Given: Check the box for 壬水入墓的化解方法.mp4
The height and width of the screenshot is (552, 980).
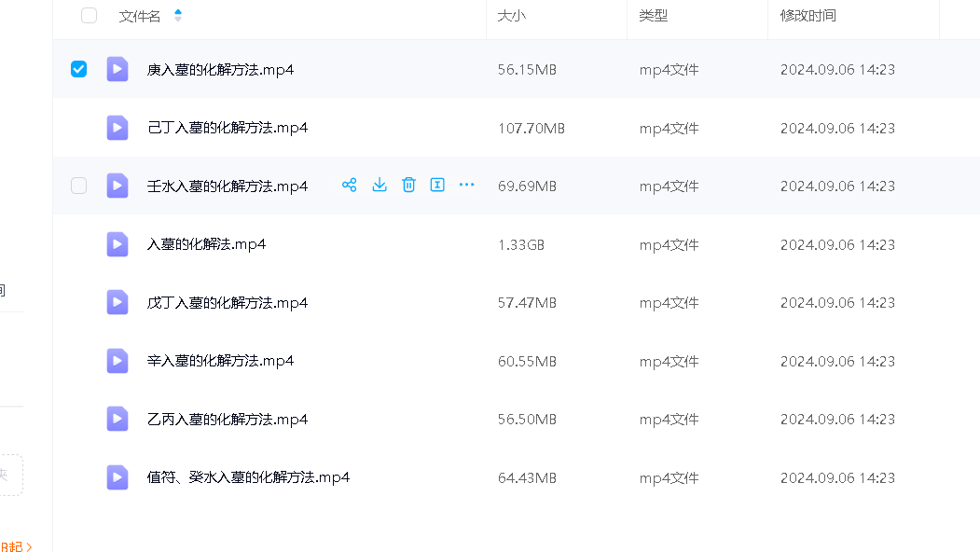Looking at the screenshot, I should 79,186.
